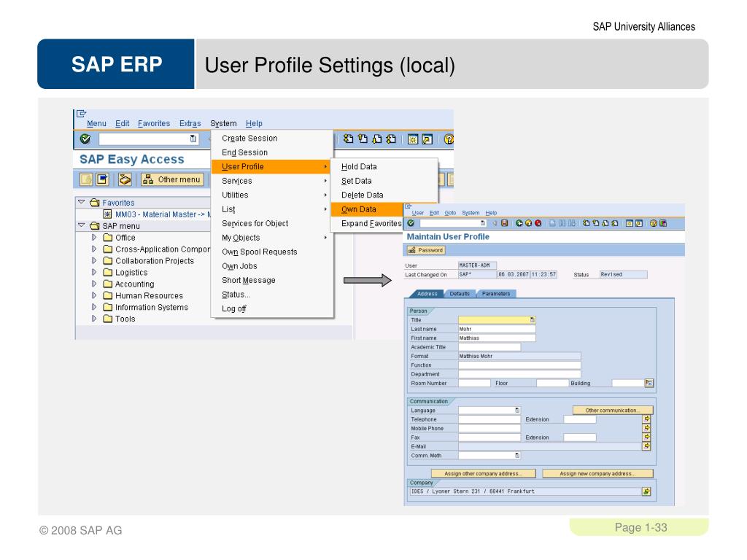Collapse the SAP menu folder

tap(82, 225)
